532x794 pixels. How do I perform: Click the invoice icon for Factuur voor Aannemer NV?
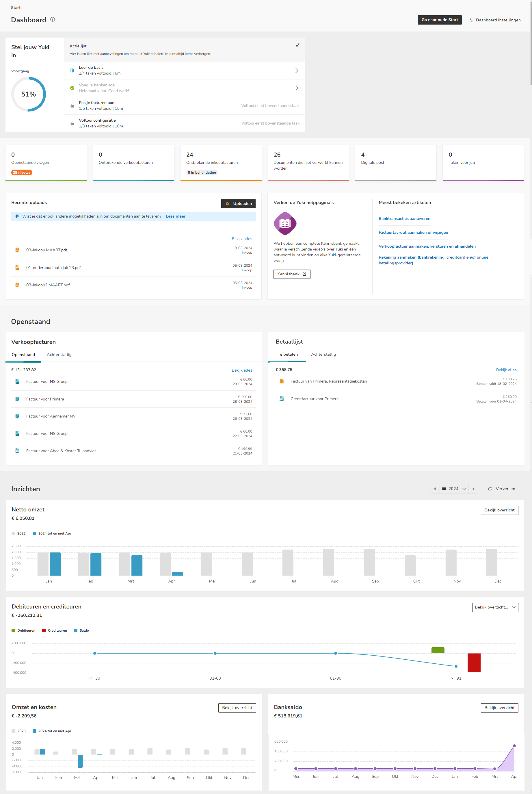click(17, 416)
